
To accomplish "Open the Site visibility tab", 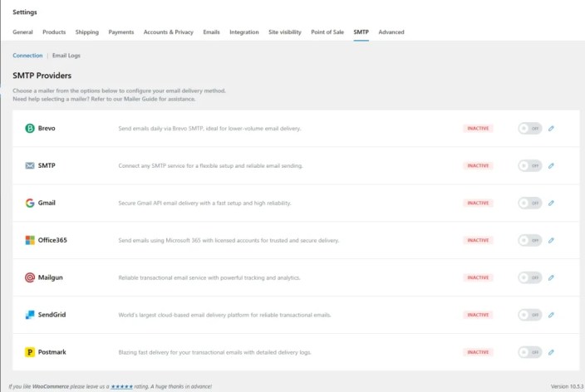I will click(285, 32).
